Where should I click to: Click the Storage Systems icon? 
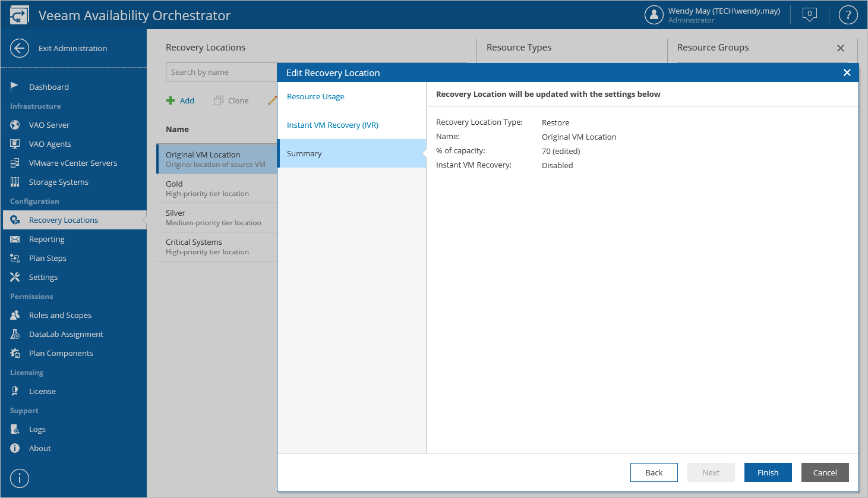(15, 182)
